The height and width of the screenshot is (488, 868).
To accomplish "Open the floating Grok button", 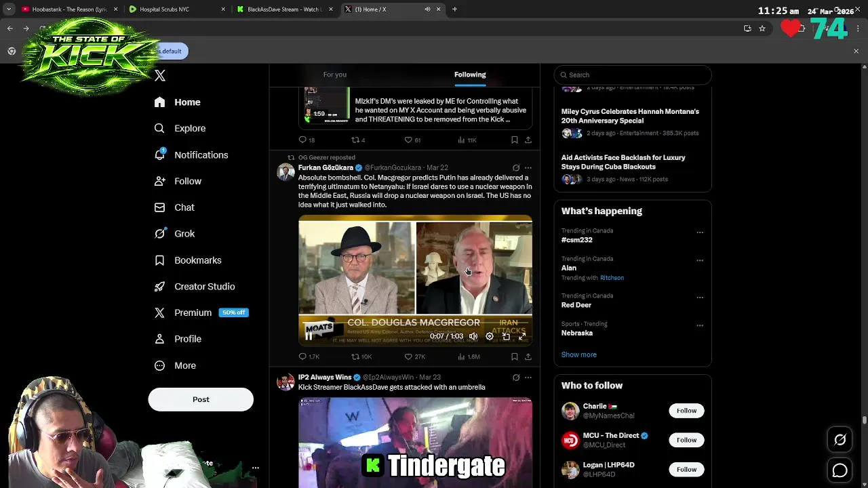I will pos(840,440).
